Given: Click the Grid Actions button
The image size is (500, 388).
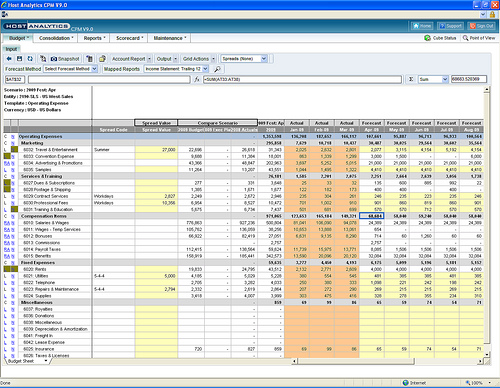Looking at the screenshot, I should [196, 59].
